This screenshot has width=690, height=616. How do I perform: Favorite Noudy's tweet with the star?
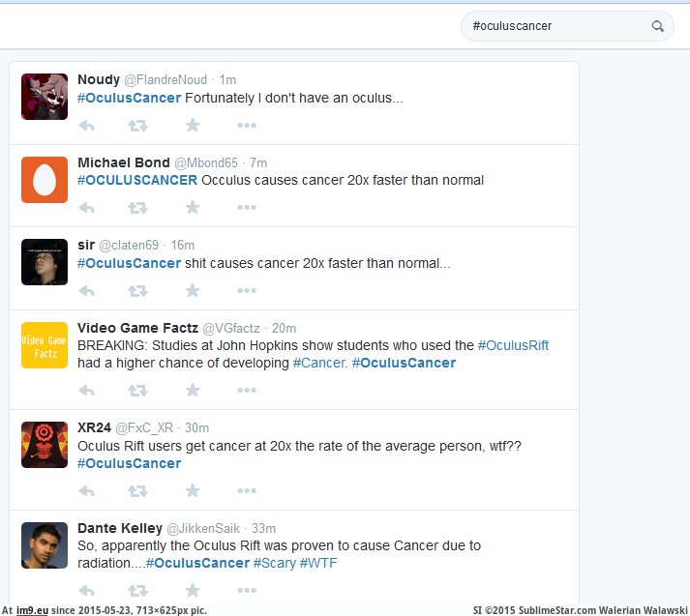coord(193,125)
